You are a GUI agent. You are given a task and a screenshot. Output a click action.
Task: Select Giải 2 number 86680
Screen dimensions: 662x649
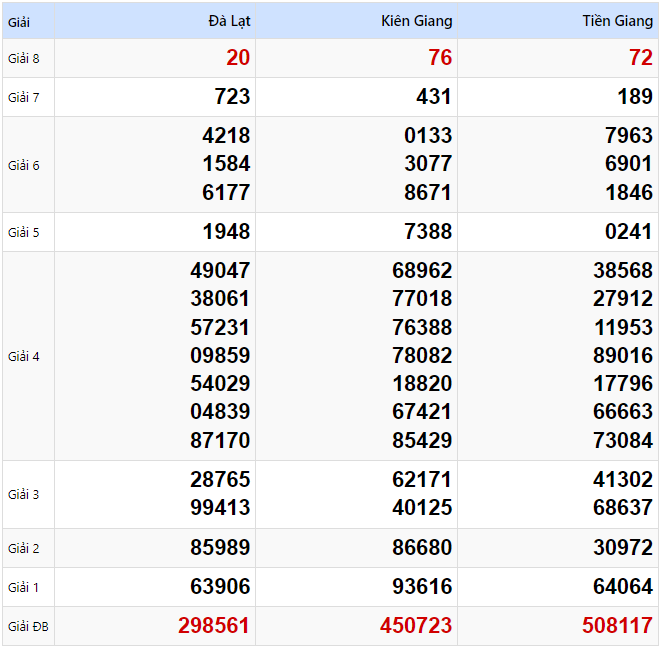point(422,548)
